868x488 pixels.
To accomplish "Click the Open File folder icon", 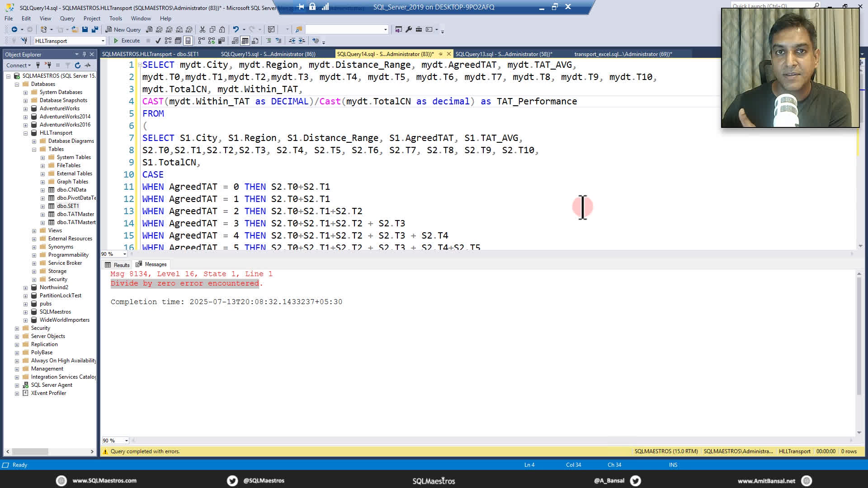I will (x=75, y=29).
